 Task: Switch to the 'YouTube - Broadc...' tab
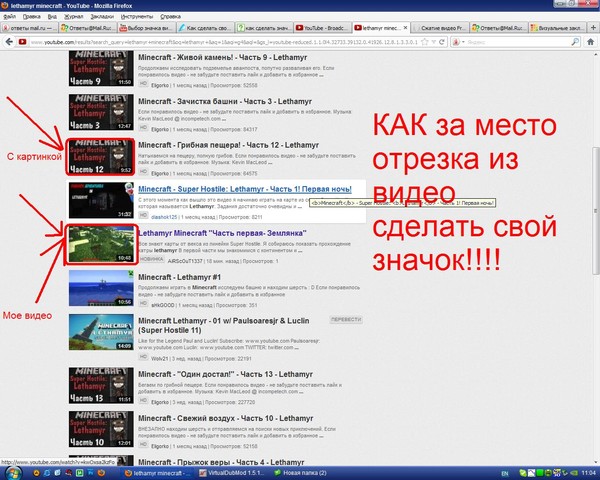pyautogui.click(x=323, y=28)
